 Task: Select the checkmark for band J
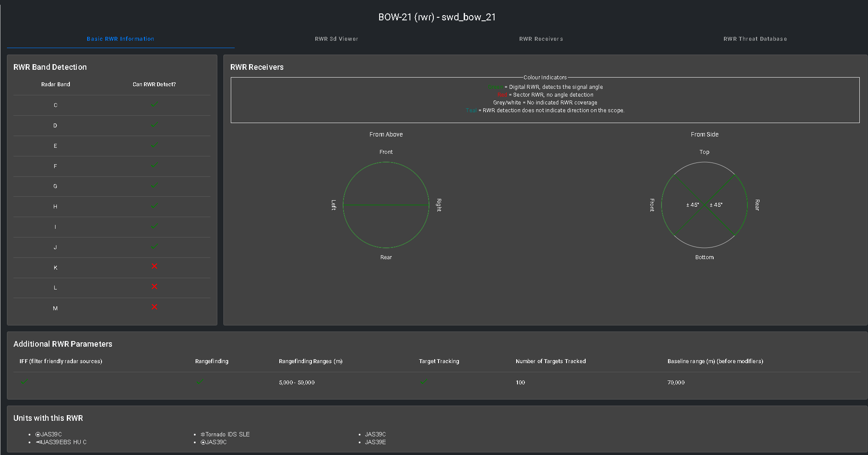(154, 247)
